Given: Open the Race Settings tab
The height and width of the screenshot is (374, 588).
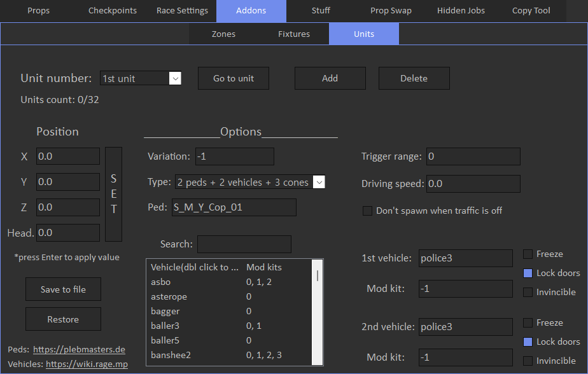Looking at the screenshot, I should point(182,11).
